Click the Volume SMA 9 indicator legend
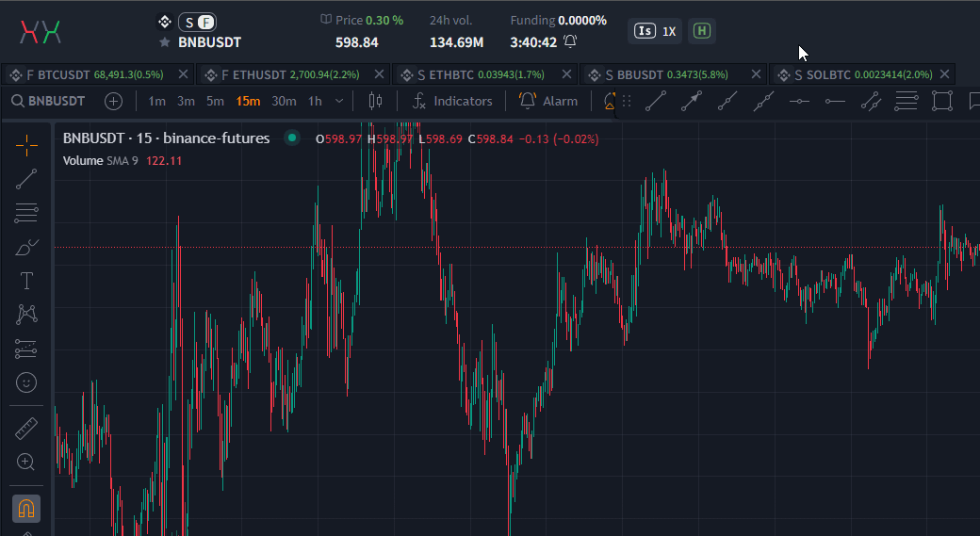The image size is (980, 536). click(122, 160)
